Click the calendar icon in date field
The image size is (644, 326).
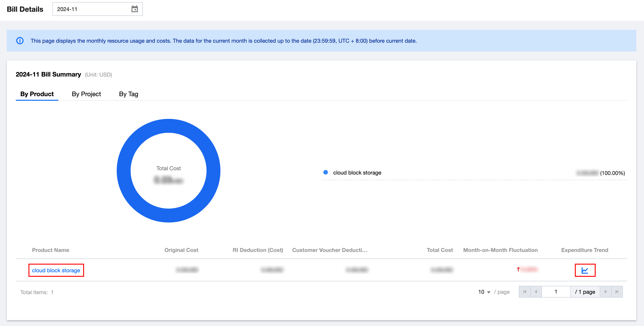coord(134,9)
